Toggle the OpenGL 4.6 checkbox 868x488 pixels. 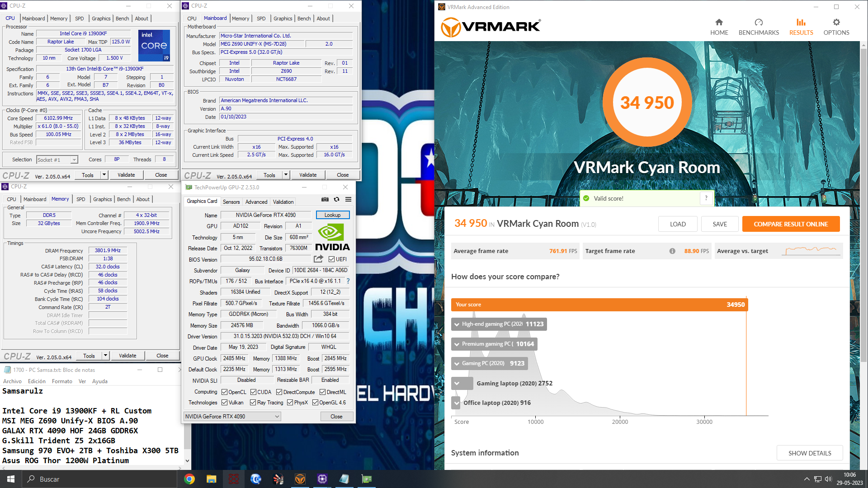point(315,403)
